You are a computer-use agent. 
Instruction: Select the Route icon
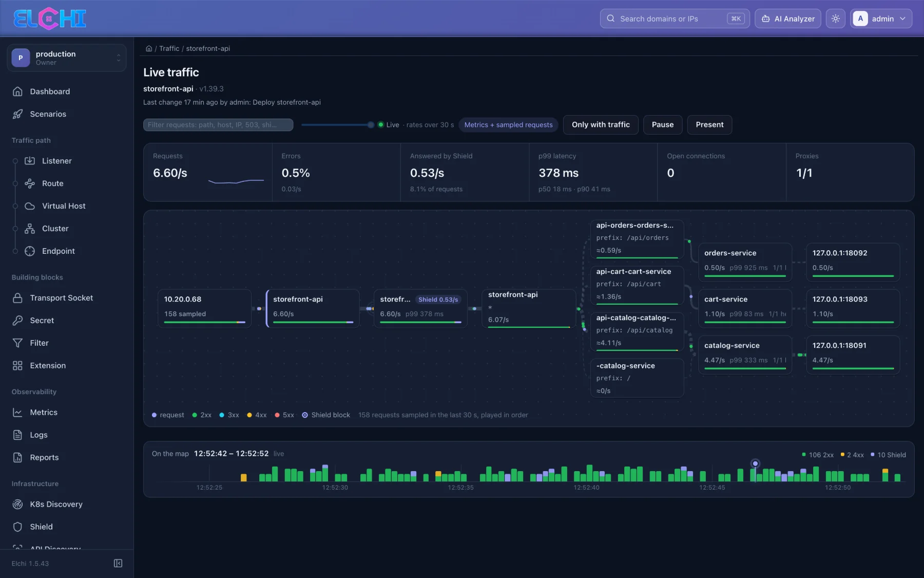[x=30, y=183]
